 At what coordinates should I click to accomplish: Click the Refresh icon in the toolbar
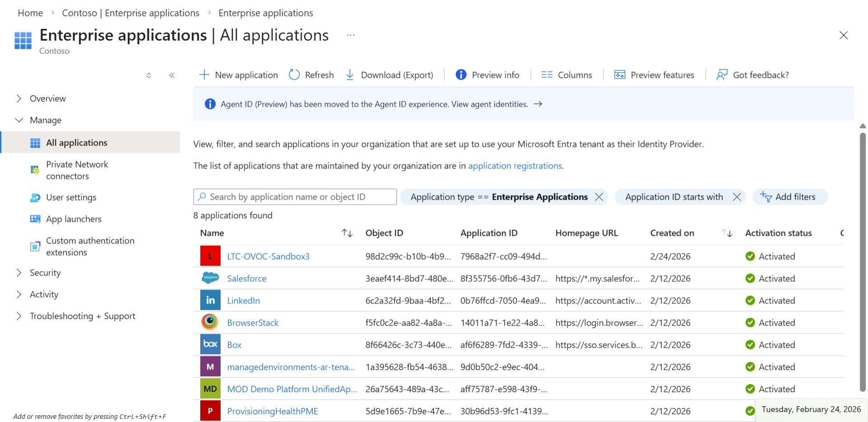click(294, 75)
